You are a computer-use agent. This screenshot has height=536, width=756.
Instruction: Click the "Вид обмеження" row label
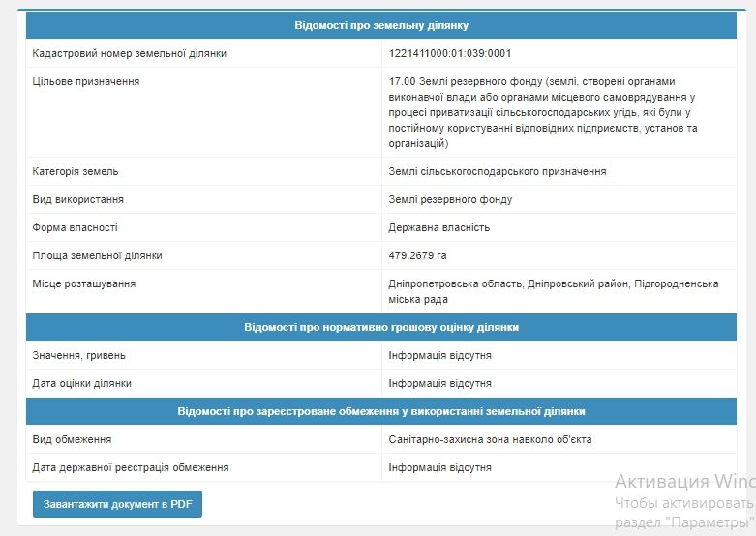(x=73, y=440)
